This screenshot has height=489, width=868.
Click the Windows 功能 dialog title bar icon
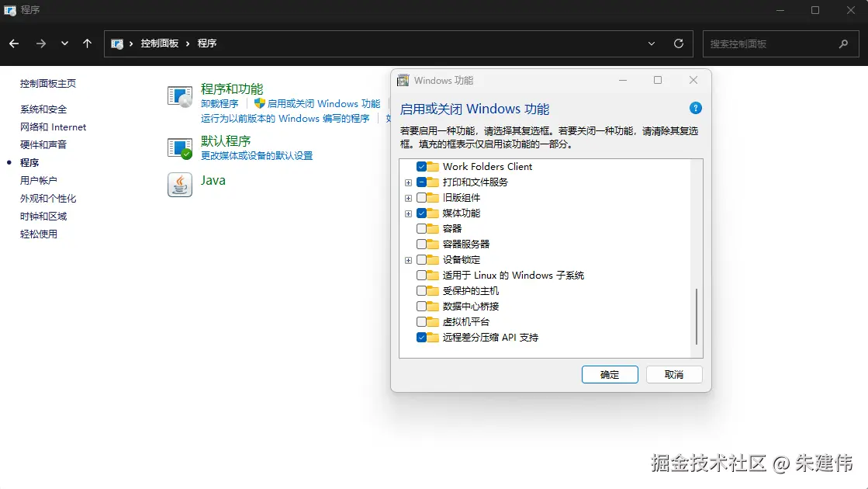403,80
